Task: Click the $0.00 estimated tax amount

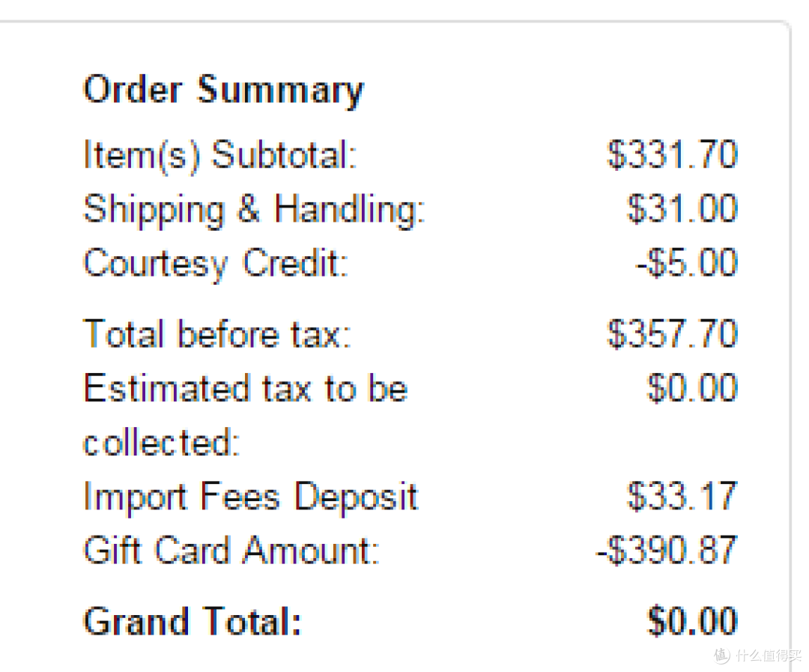Action: (x=692, y=387)
